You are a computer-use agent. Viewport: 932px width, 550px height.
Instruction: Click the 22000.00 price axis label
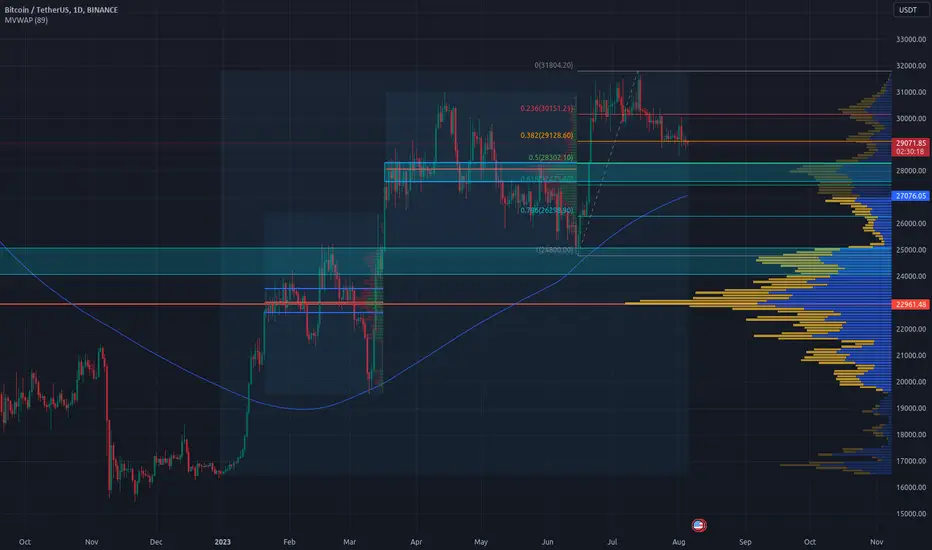pyautogui.click(x=911, y=329)
